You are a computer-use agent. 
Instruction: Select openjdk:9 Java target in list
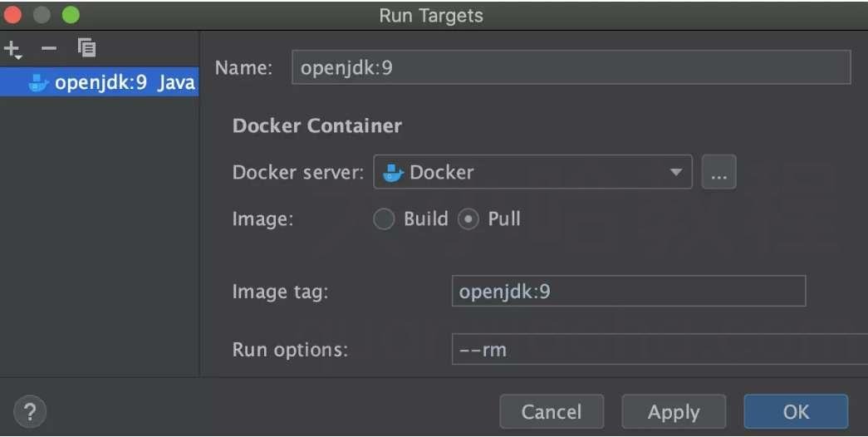click(x=99, y=82)
